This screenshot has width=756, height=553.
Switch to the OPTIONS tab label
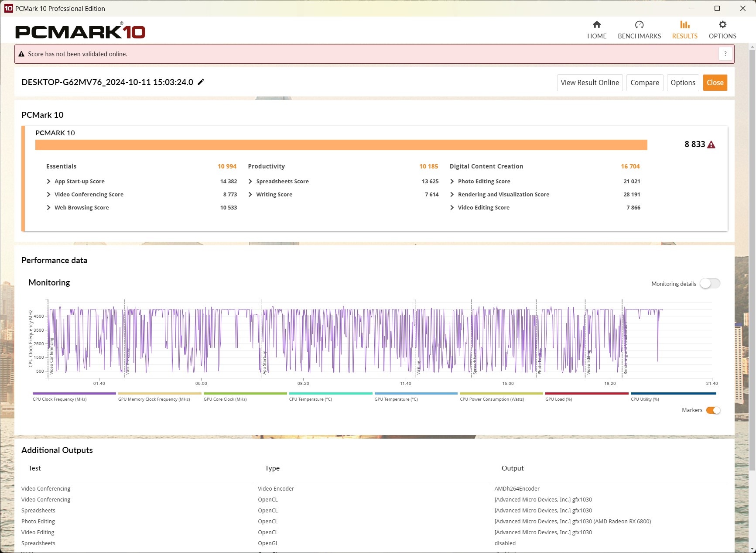coord(722,36)
